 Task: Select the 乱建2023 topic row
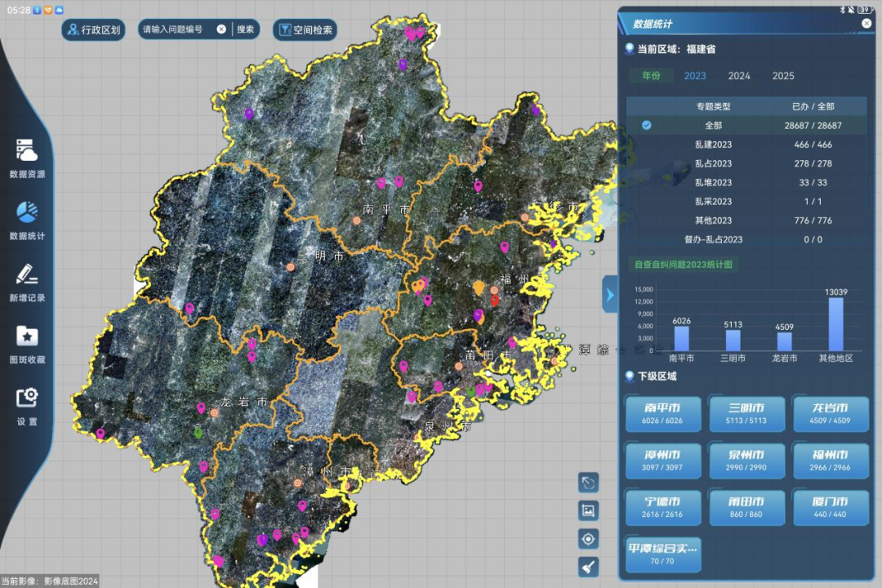(x=713, y=145)
